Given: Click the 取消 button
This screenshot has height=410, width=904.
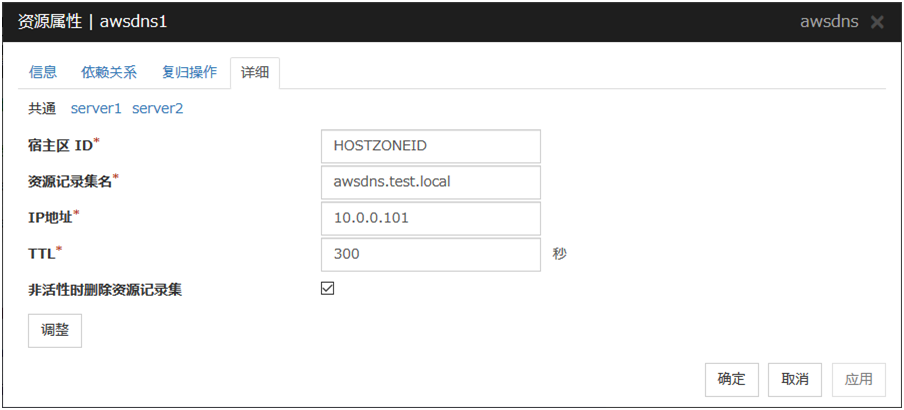Looking at the screenshot, I should point(795,379).
